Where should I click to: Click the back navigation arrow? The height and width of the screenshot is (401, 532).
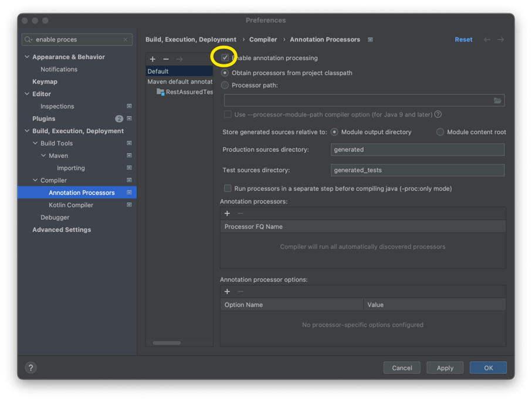487,40
